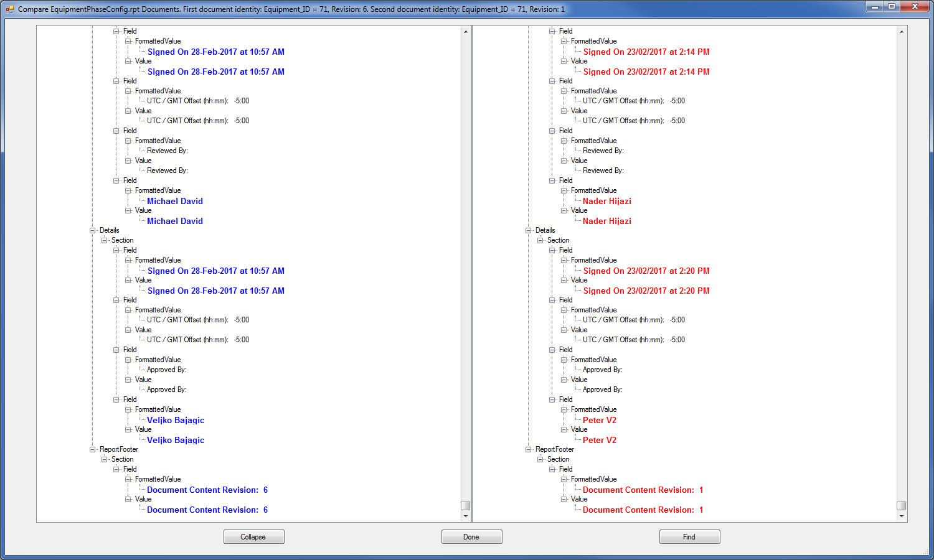
Task: Click the right pane scroll-down arrow
Action: point(901,516)
